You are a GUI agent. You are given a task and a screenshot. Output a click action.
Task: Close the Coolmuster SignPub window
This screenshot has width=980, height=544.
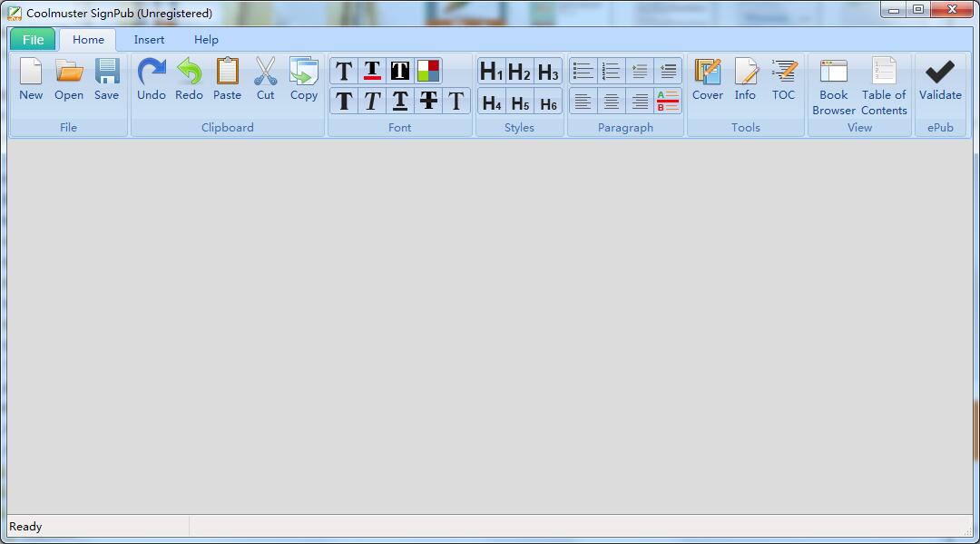(952, 9)
